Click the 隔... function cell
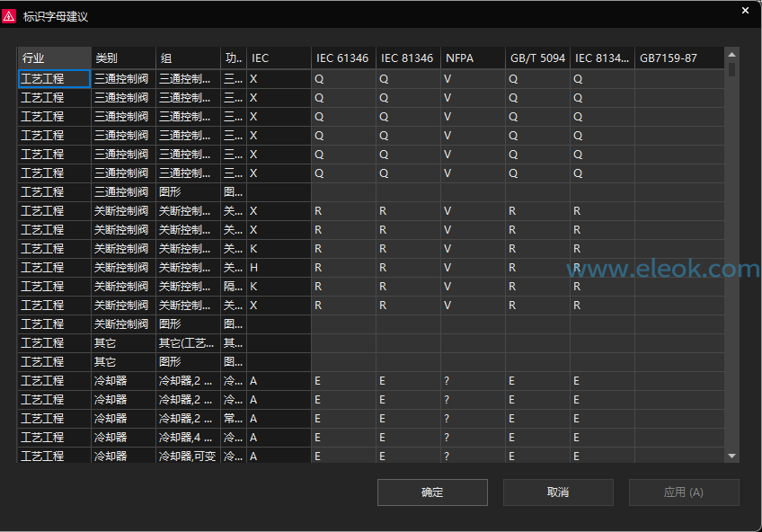 [234, 287]
